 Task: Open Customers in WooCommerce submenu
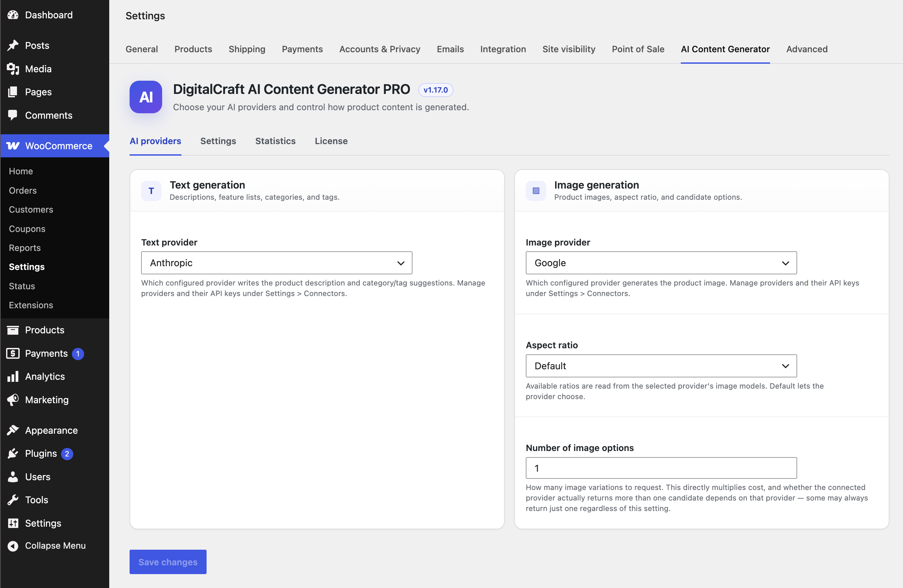(x=31, y=210)
